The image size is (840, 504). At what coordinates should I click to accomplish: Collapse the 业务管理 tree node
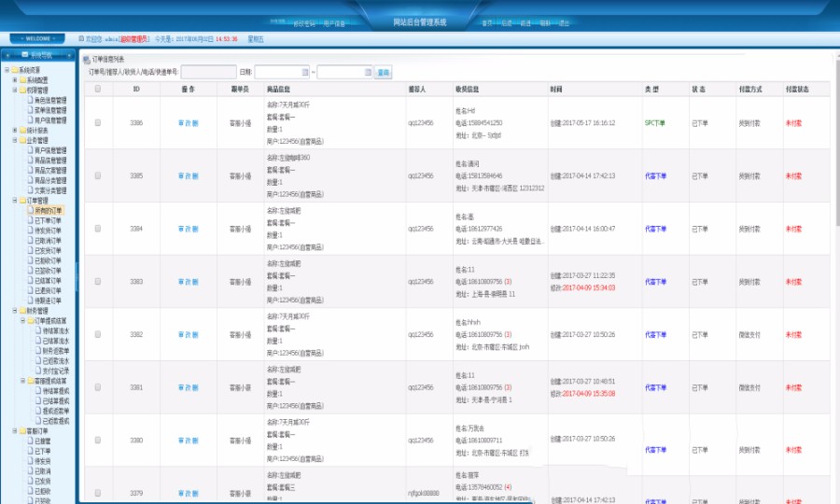[15, 140]
